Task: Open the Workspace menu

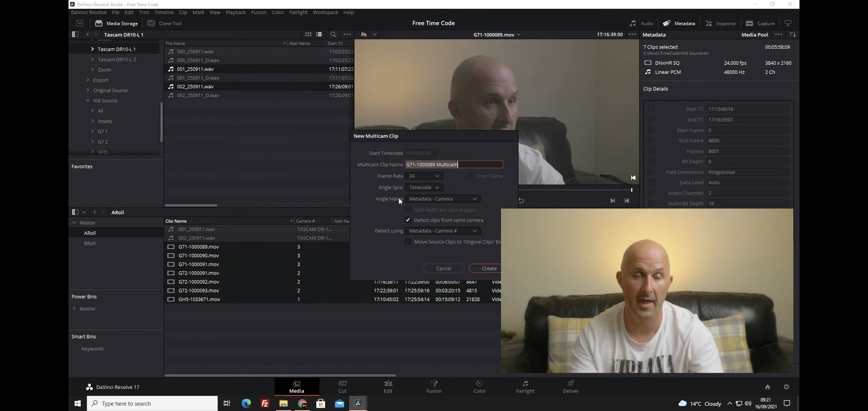Action: coord(325,12)
